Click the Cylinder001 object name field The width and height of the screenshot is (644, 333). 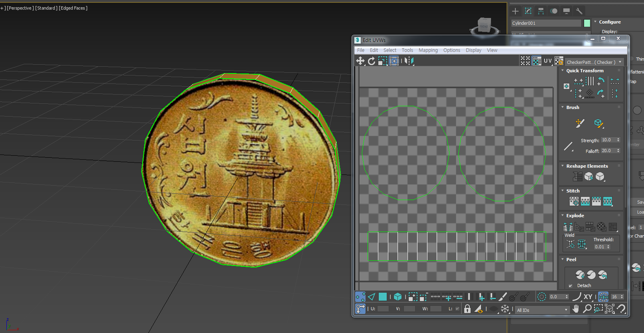(546, 23)
